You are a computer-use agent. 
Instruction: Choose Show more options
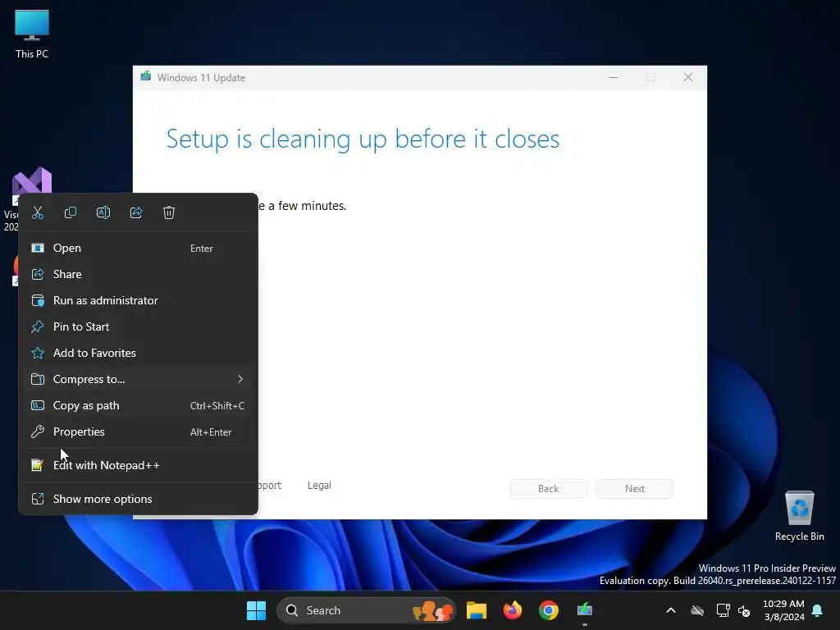[138, 500]
